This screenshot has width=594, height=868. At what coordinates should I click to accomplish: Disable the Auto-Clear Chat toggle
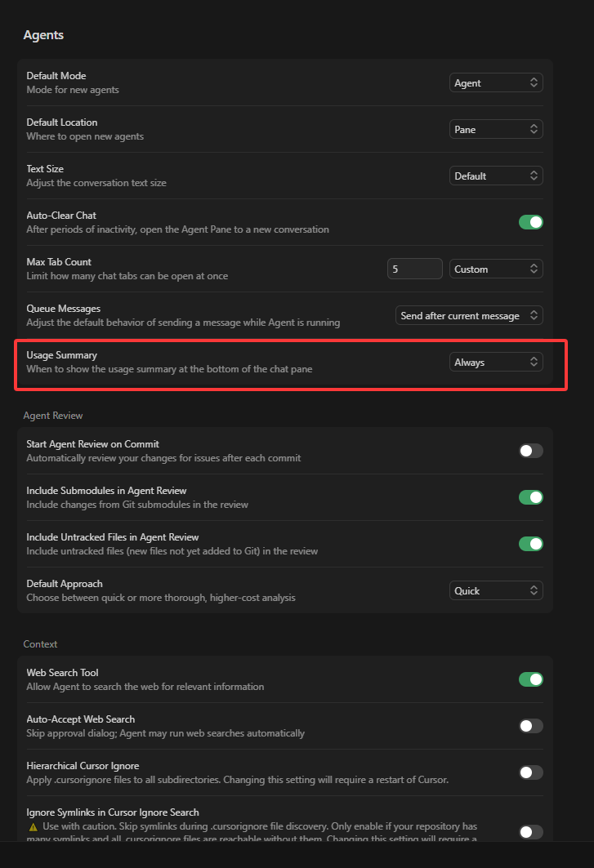click(x=531, y=222)
